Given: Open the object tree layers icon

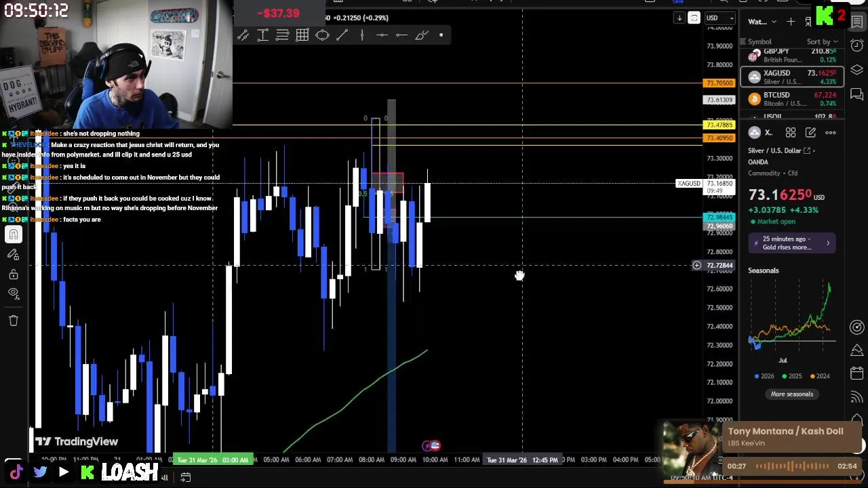Looking at the screenshot, I should click(857, 70).
